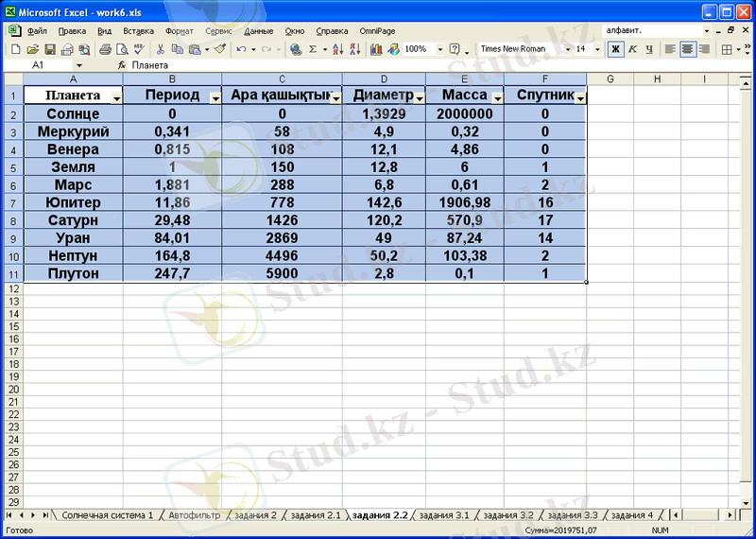Click the Save icon in the toolbar
The image size is (756, 539).
point(51,48)
